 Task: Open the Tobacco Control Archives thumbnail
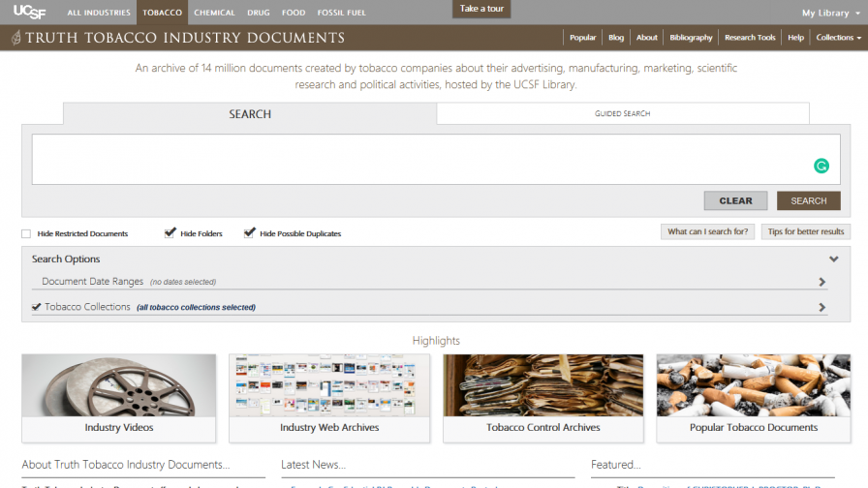(x=543, y=385)
